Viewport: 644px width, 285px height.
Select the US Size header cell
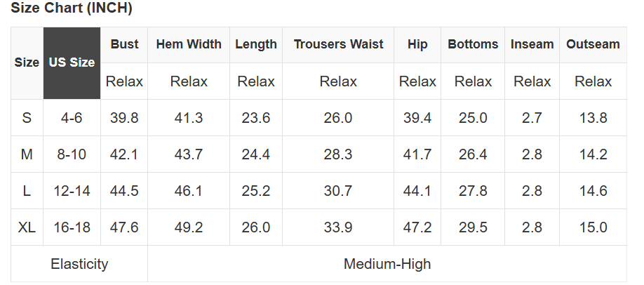click(x=72, y=63)
